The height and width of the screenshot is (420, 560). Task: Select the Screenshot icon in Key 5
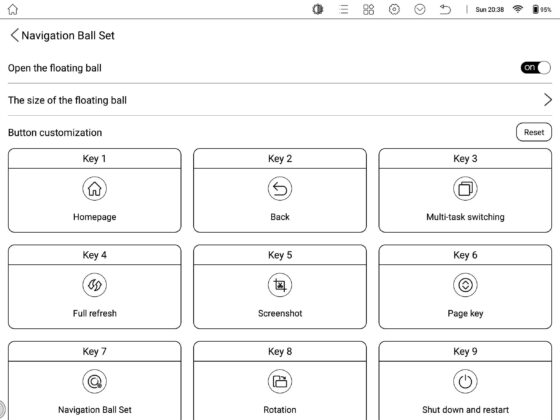(x=280, y=285)
